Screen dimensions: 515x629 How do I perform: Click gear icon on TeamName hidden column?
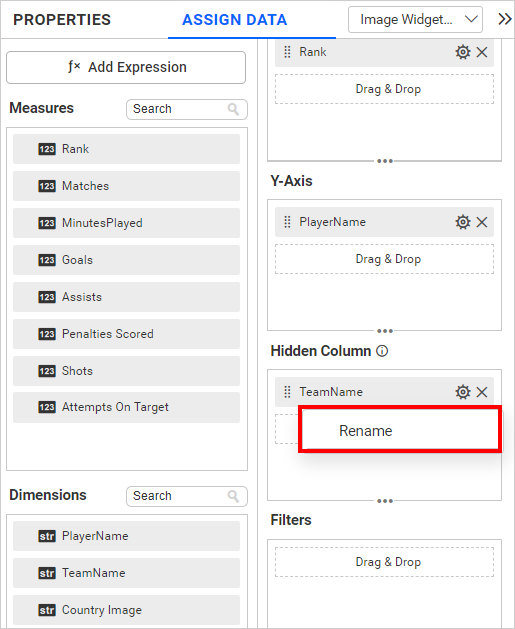(x=462, y=392)
